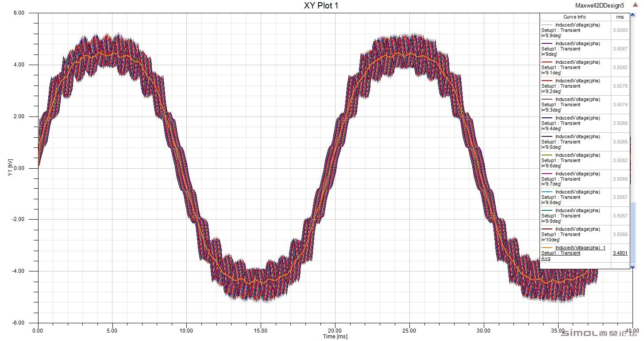Click rms value 3.5087
644x341 pixels.
pos(620,49)
